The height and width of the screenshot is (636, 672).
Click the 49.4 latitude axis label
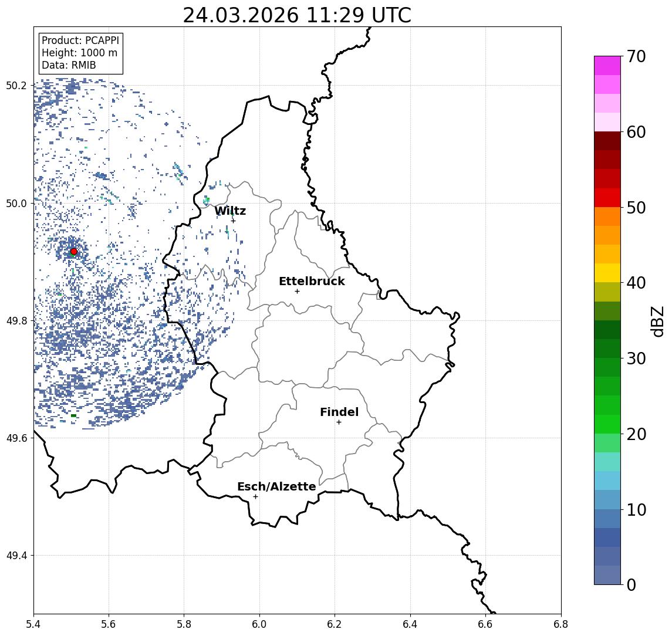tap(16, 556)
